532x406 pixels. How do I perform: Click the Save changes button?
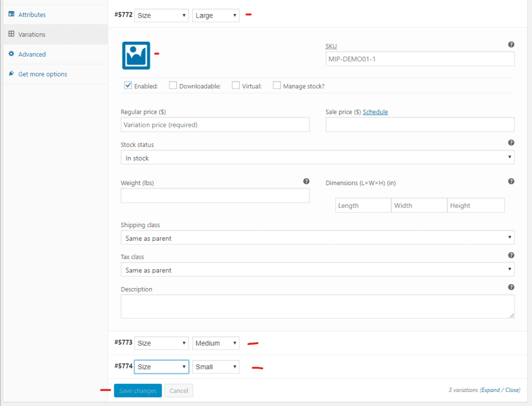[x=138, y=391]
